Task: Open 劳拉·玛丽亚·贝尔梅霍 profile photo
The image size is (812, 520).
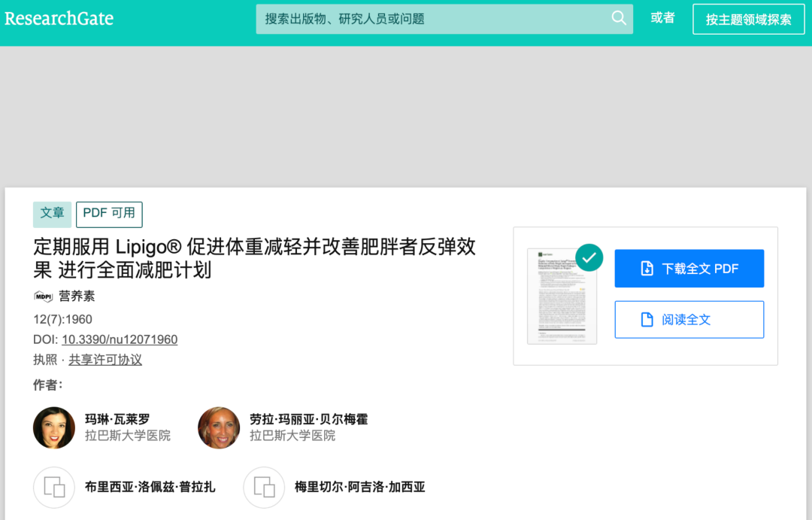Action: click(219, 427)
